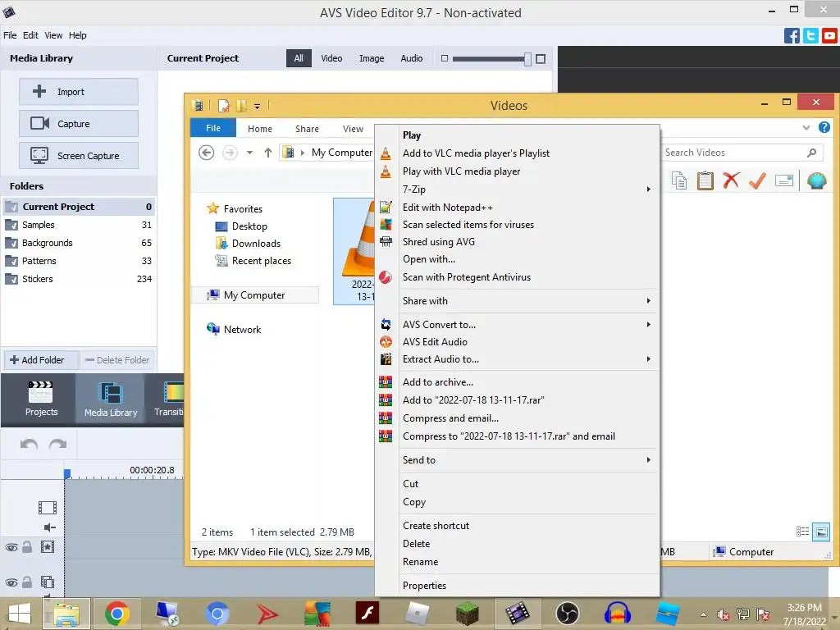The height and width of the screenshot is (630, 840).
Task: Toggle visibility eye on overlay track
Action: click(x=11, y=582)
